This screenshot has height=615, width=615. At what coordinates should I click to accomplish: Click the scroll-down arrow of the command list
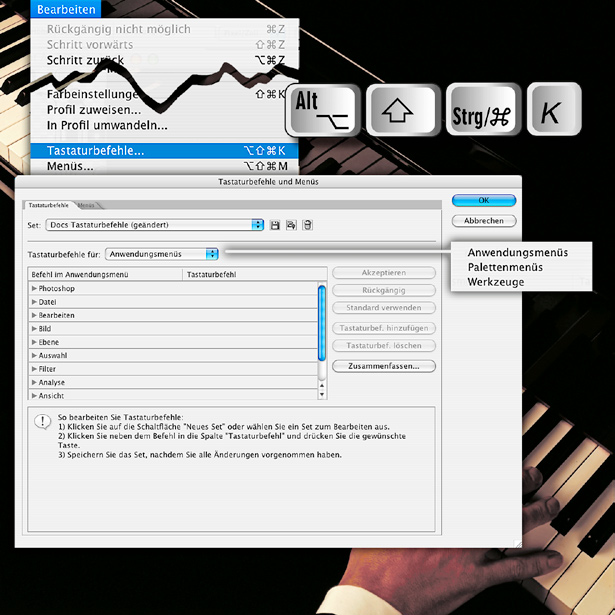322,395
